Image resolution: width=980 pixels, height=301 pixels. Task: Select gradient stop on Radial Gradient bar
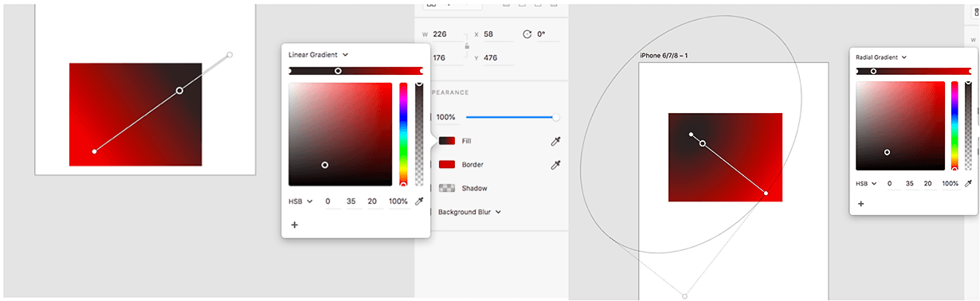coord(873,72)
